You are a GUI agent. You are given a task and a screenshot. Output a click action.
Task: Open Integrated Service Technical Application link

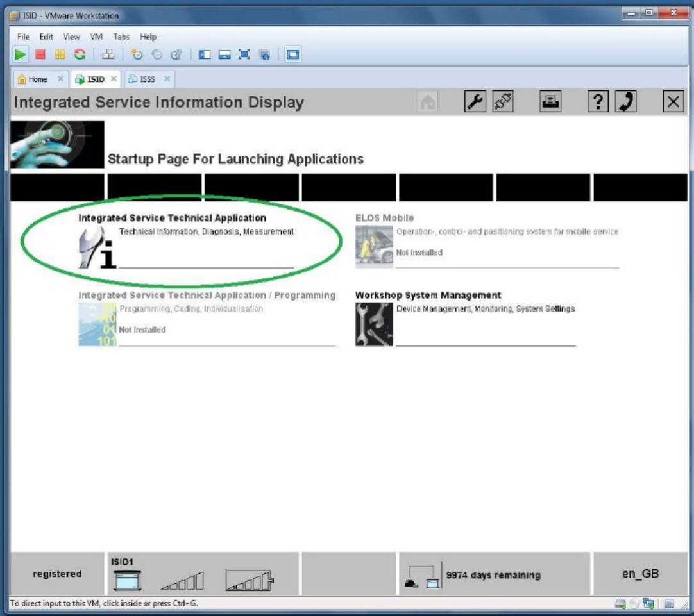tap(172, 218)
